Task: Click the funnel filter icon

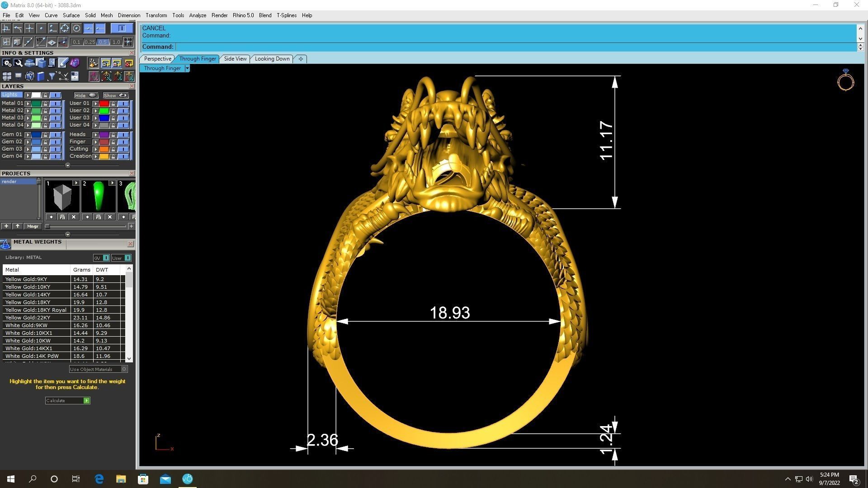Action: point(52,76)
